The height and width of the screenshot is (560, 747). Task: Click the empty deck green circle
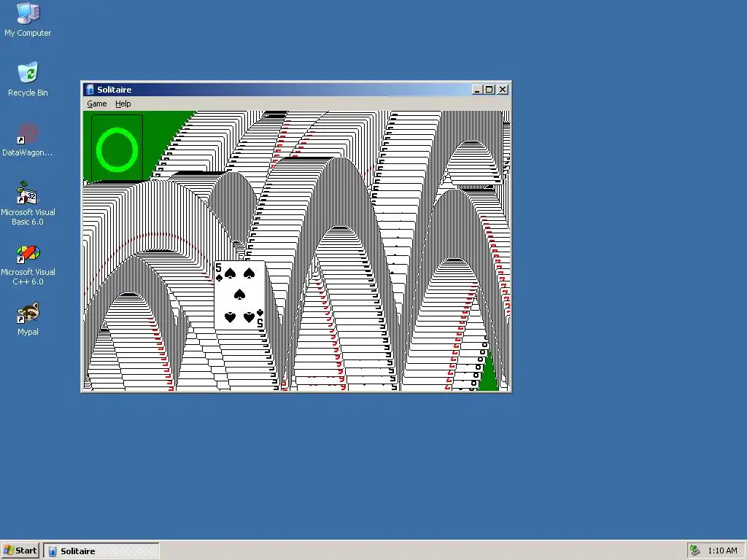tap(117, 149)
